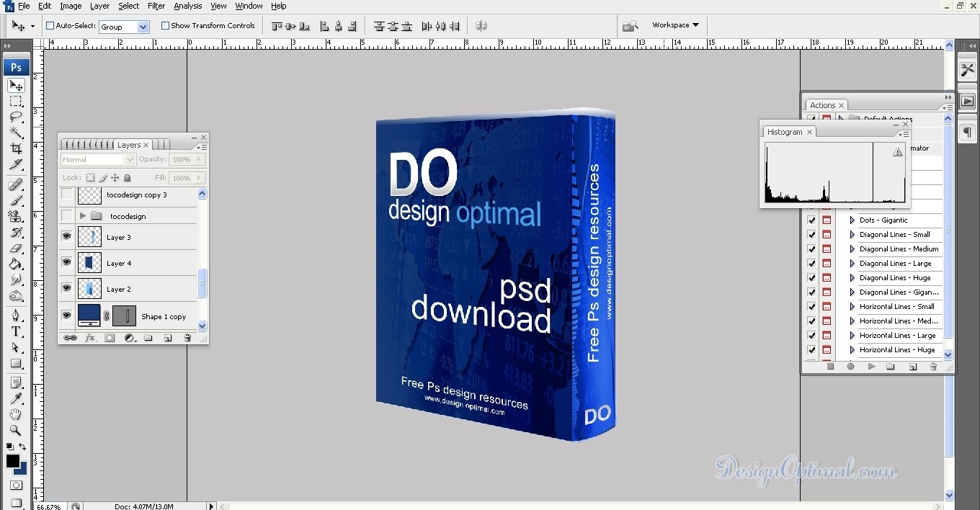Open the Layer menu
Viewport: 980px width, 510px height.
coord(99,6)
